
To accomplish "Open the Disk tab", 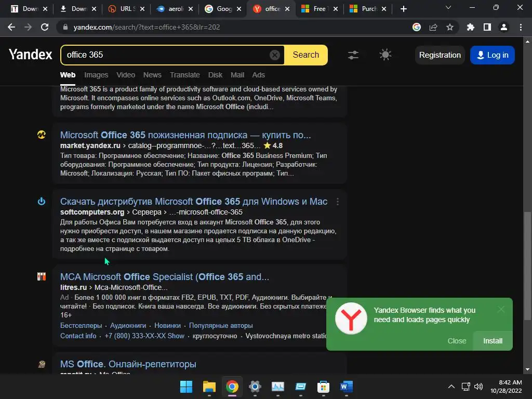I will [215, 75].
